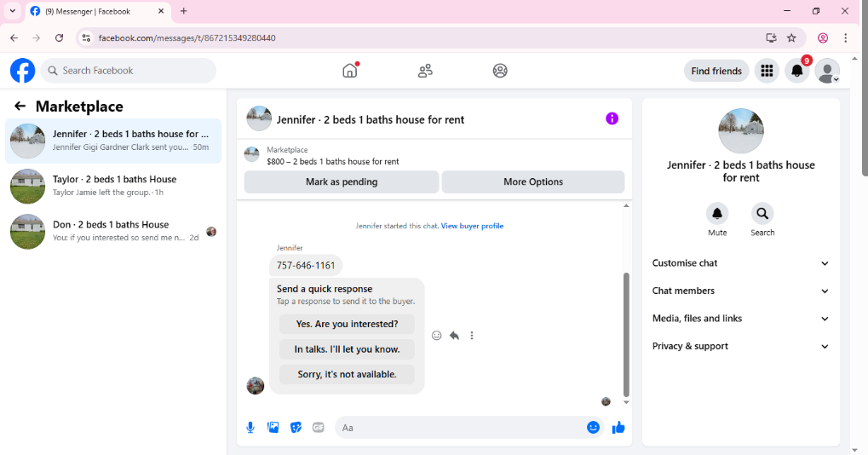Open the notifications bell with badge 9

(797, 71)
